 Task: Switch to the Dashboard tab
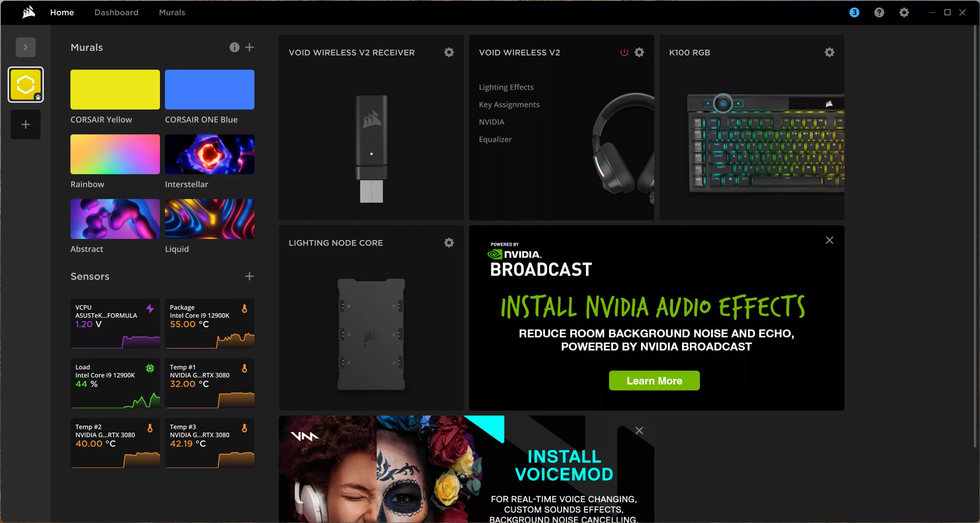(x=116, y=12)
